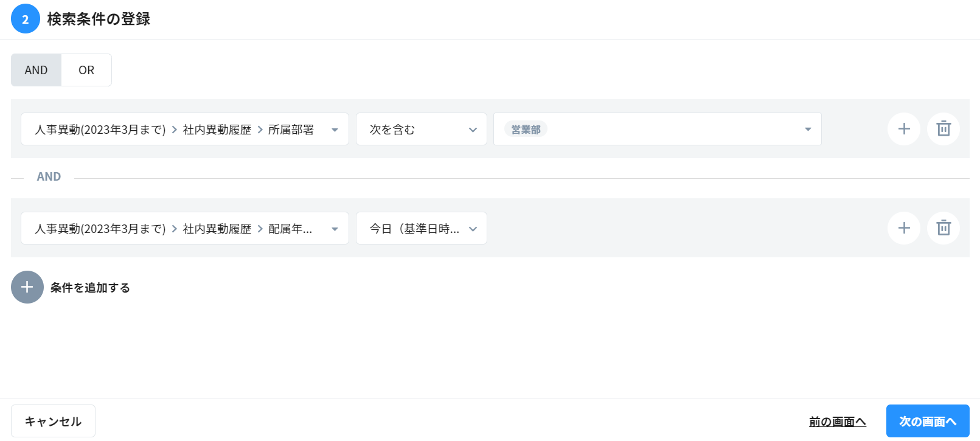Screen dimensions: 980x441
Task: Click the plus icon in the 配属年 row
Action: [904, 228]
